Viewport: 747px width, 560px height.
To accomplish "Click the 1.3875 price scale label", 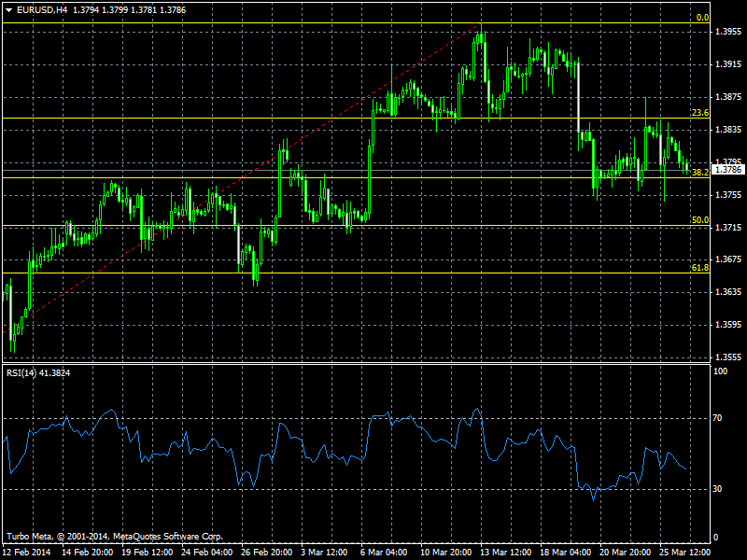I will (728, 97).
